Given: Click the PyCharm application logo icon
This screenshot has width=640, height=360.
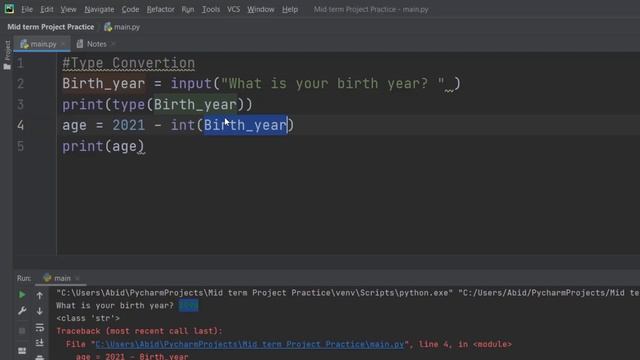Looking at the screenshot, I should (9, 9).
